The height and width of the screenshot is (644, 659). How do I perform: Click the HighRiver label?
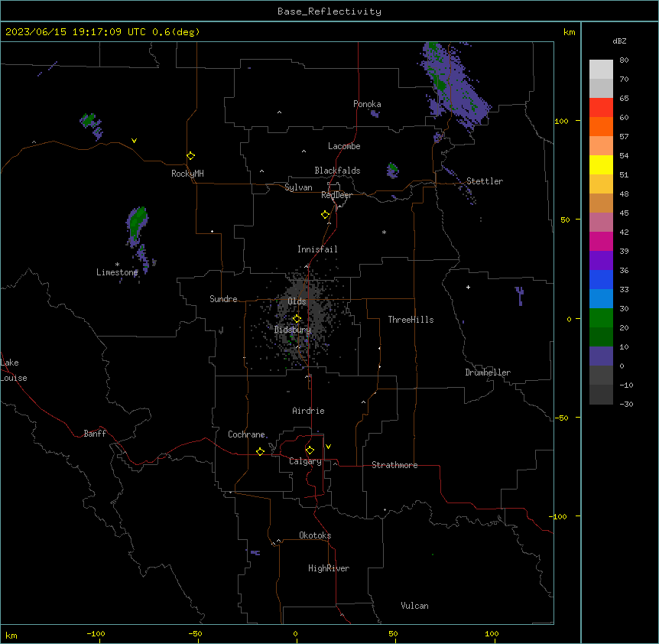(x=329, y=568)
